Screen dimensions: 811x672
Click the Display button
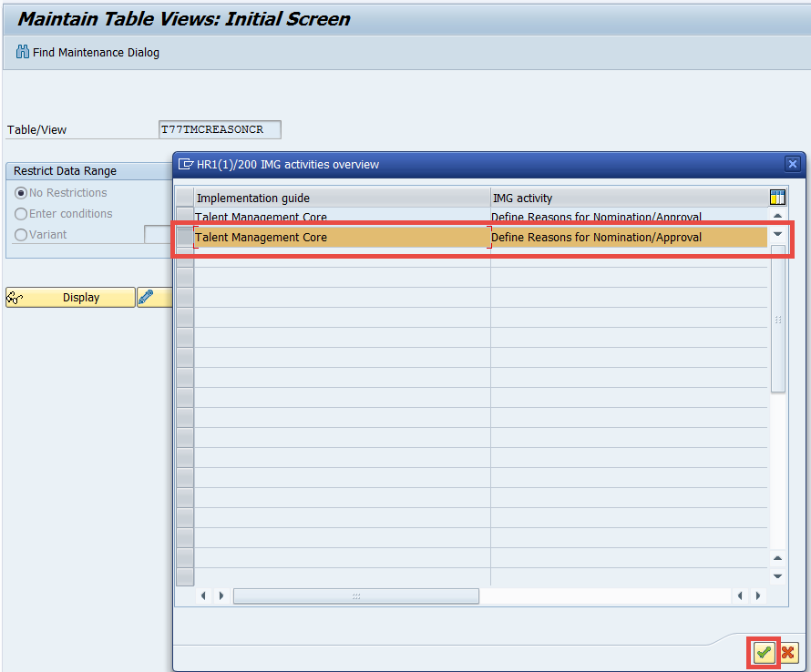tap(82, 297)
